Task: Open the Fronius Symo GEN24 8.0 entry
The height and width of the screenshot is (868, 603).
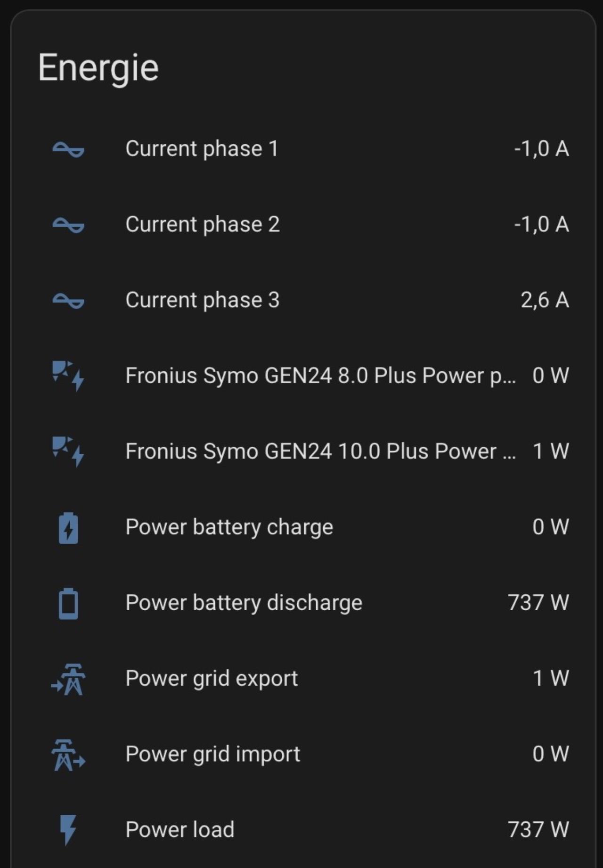Action: (320, 376)
